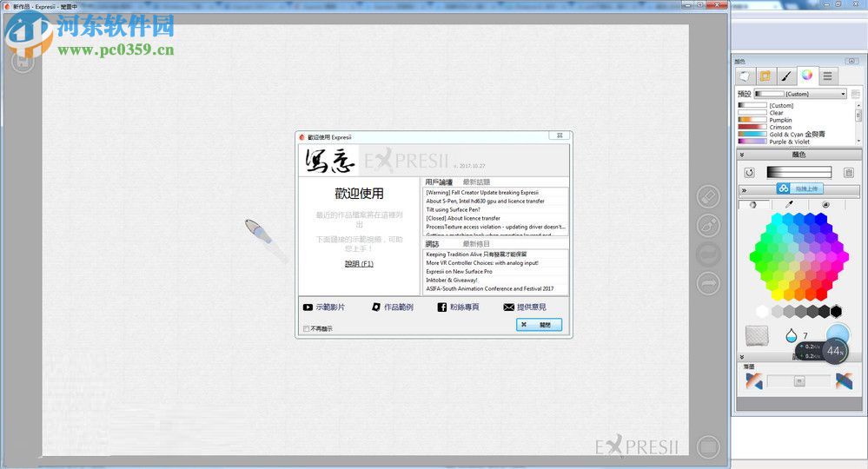Open the 粉絲專頁 Facebook fan page
Viewport: 868px width, 469px height.
[459, 307]
